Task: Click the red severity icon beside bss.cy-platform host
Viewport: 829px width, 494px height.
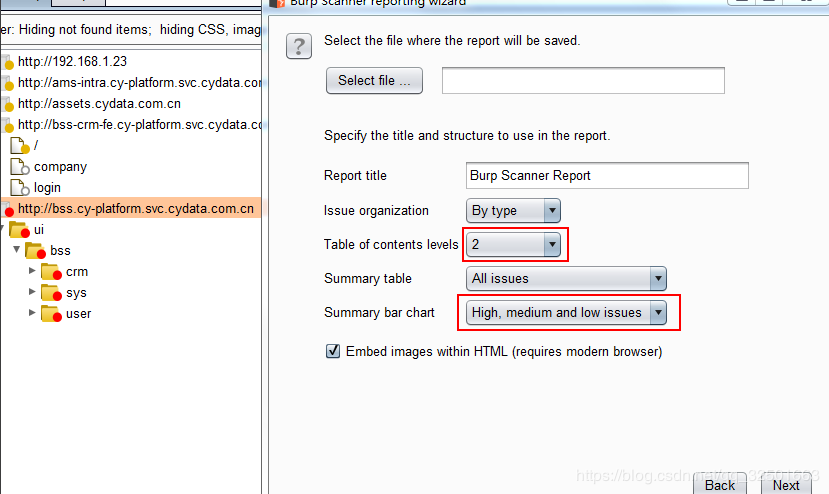Action: point(8,211)
